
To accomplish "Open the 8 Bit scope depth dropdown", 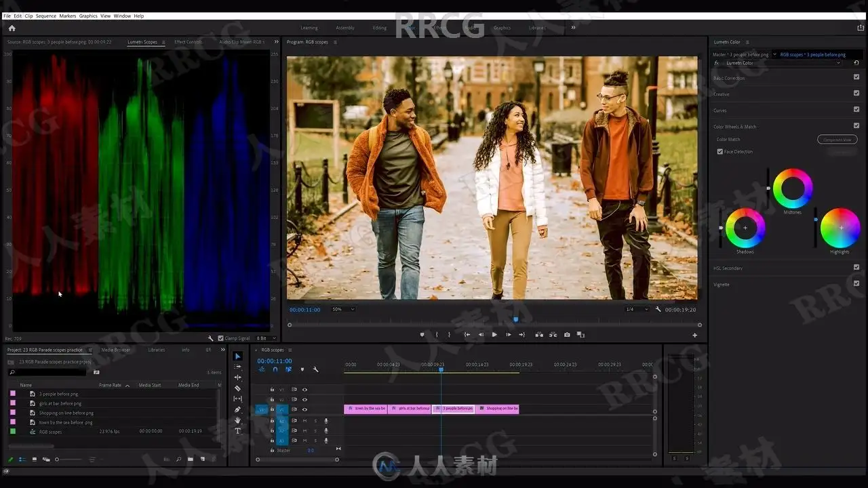I will pos(265,338).
